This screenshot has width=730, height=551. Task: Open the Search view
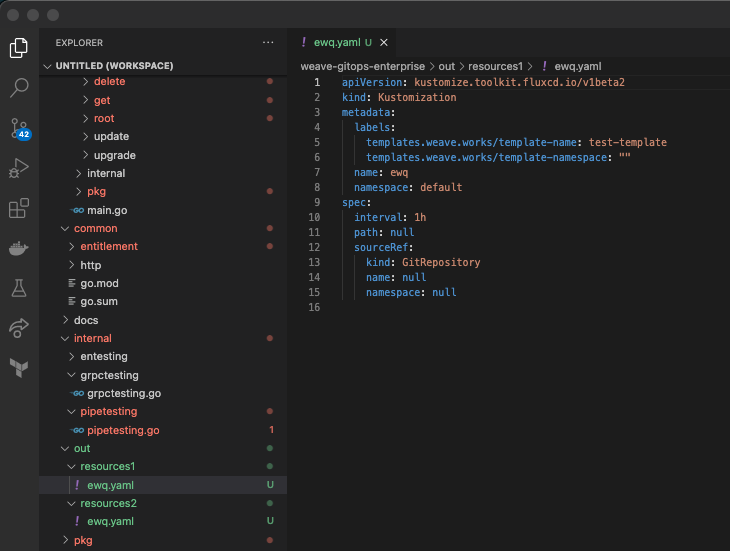click(x=19, y=87)
